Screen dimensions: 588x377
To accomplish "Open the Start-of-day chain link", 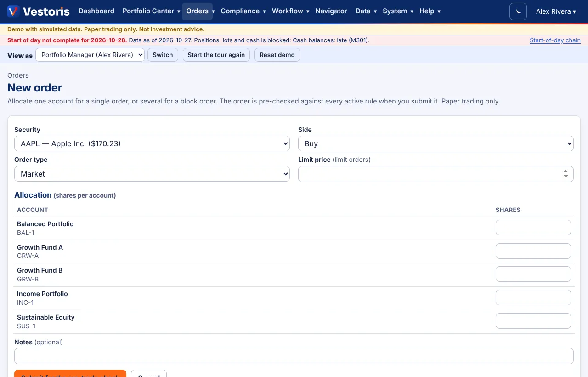I will coord(555,40).
